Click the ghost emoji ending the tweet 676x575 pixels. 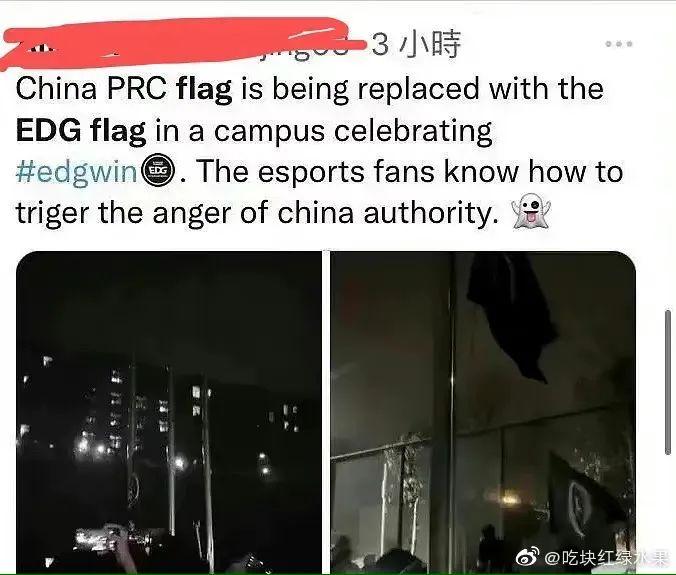tap(531, 211)
